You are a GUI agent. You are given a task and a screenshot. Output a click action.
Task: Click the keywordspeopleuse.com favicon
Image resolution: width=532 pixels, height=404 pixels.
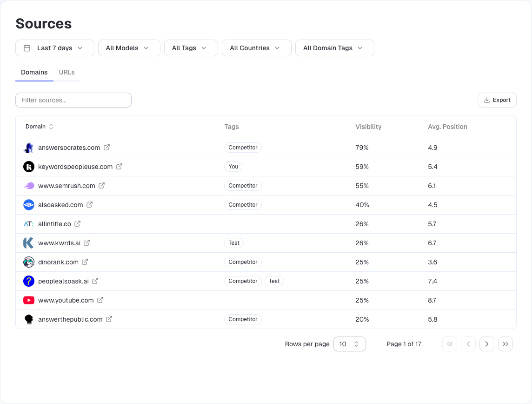[29, 167]
